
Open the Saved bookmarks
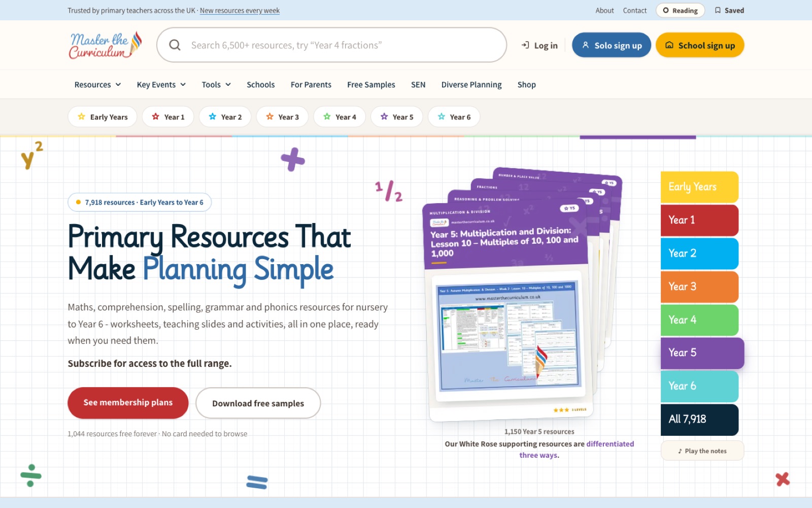pyautogui.click(x=729, y=10)
